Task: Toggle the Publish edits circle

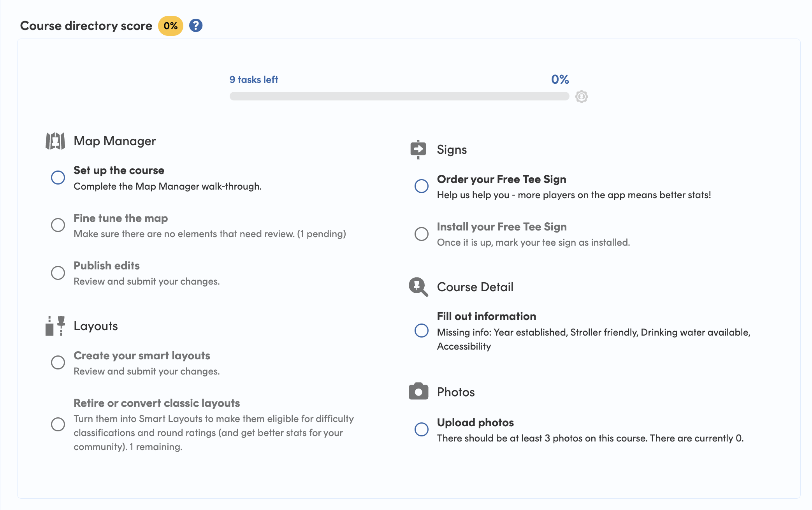Action: pyautogui.click(x=58, y=273)
